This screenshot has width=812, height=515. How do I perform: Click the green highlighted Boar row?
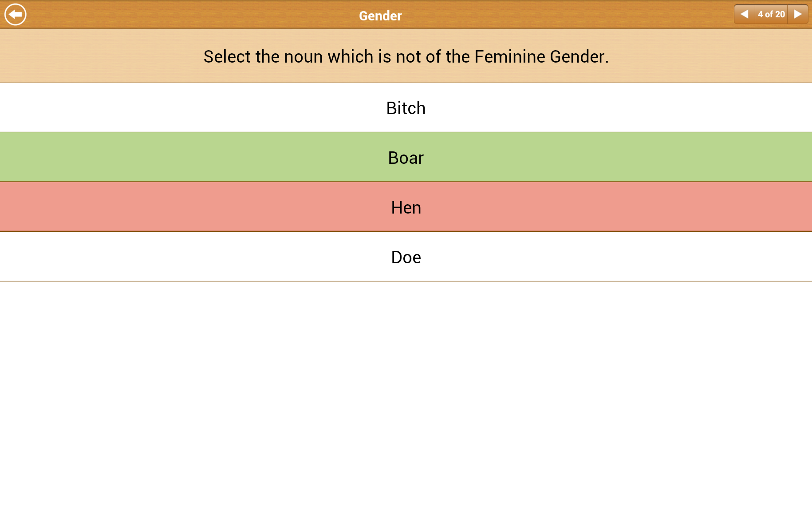(406, 157)
